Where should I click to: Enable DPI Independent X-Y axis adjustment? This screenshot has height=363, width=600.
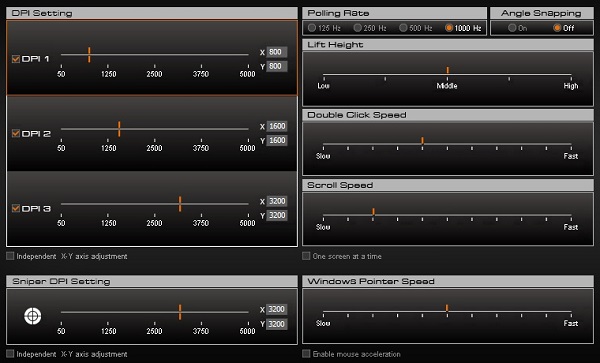pyautogui.click(x=10, y=256)
